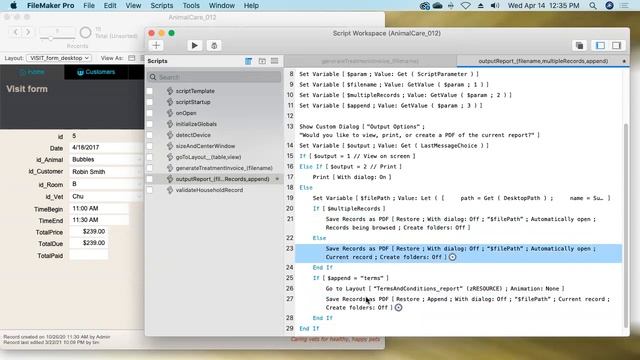
Task: Select the scriptStartup script
Action: [x=193, y=102]
